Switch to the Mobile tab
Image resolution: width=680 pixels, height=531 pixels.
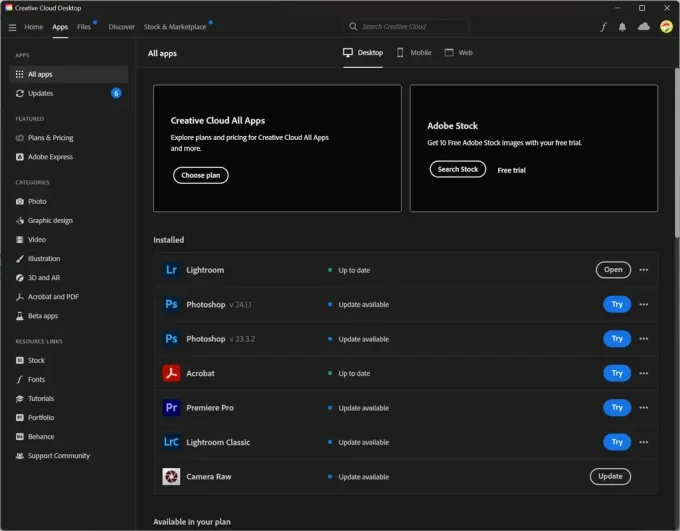point(414,52)
